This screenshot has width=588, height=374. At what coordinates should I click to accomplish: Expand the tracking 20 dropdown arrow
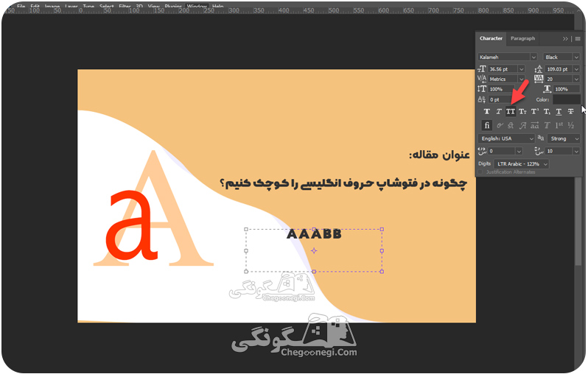(576, 79)
